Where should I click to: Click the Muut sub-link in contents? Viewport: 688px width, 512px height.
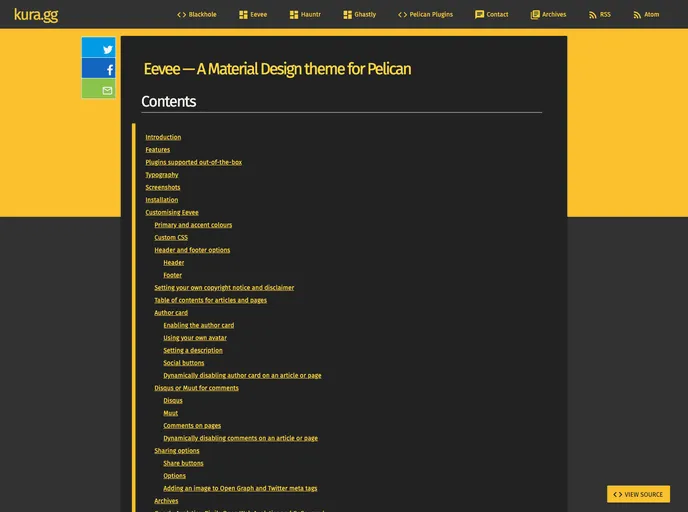click(x=171, y=413)
